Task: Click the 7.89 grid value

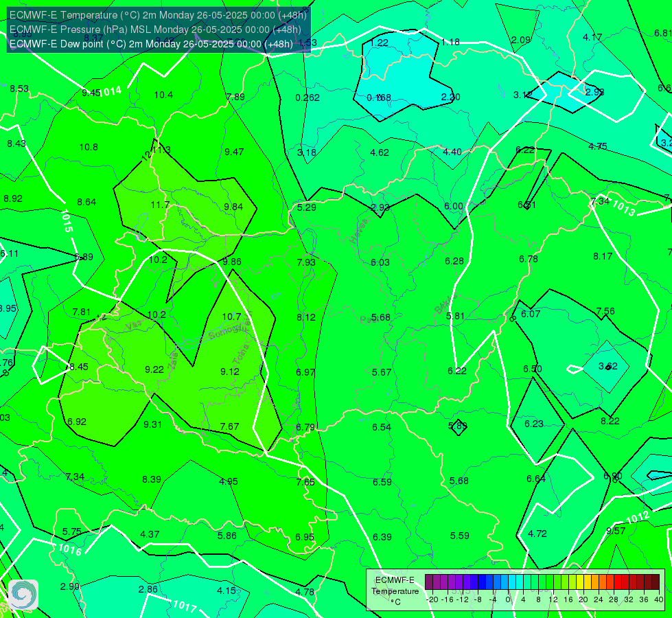Action: click(235, 97)
